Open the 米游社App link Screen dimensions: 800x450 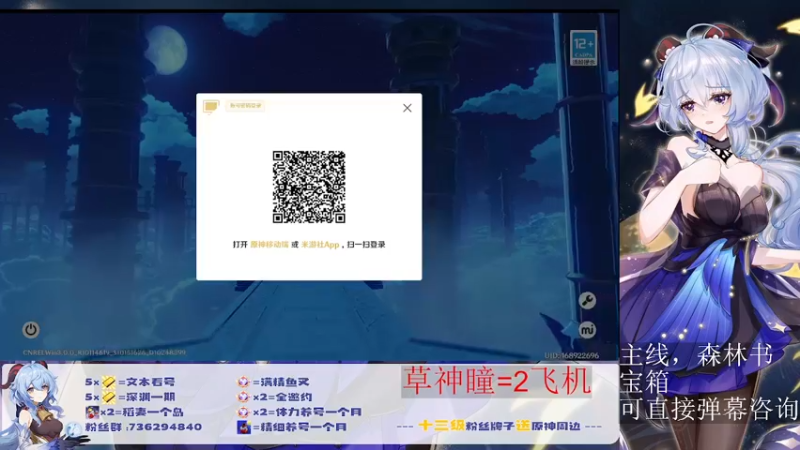[320, 244]
